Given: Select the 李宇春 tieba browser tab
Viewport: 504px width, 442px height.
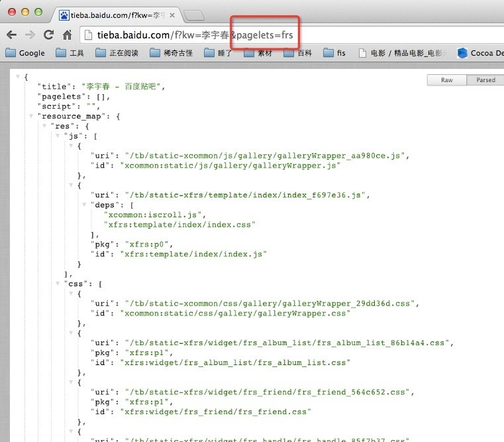Looking at the screenshot, I should coord(116,13).
